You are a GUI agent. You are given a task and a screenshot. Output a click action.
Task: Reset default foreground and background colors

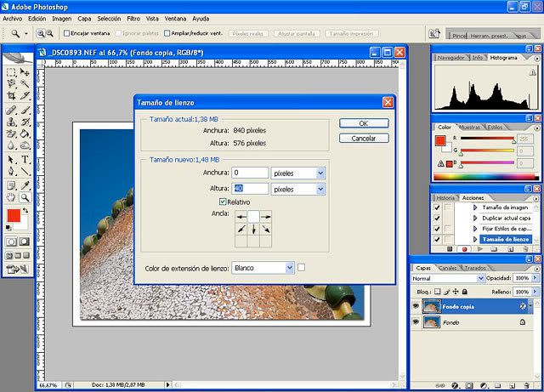point(8,228)
